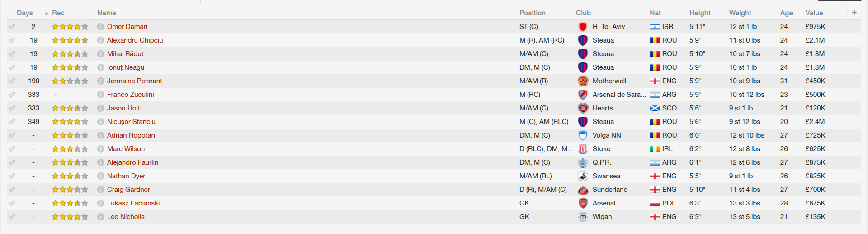The width and height of the screenshot is (868, 234).
Task: Toggle the checkmark on Lee Nicholls row
Action: [x=12, y=217]
